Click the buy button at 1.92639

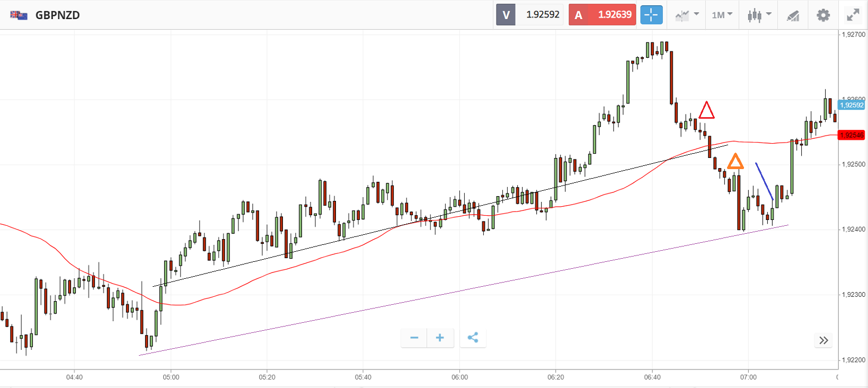pyautogui.click(x=602, y=15)
